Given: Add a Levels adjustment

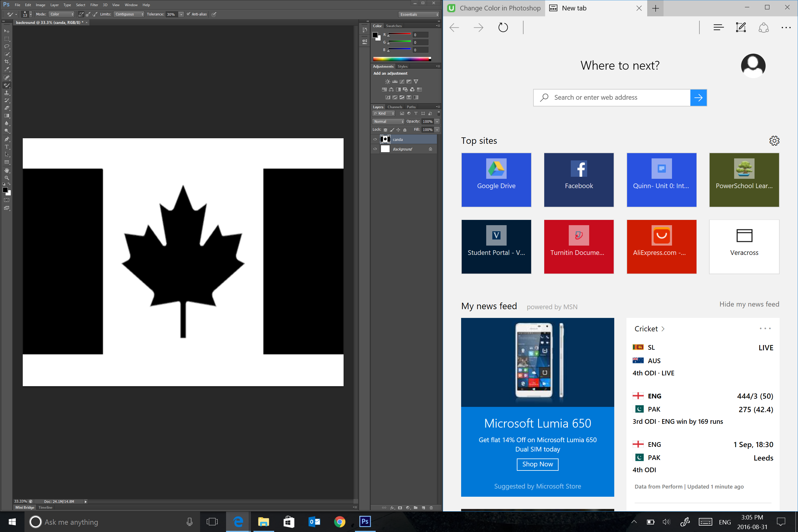Looking at the screenshot, I should click(395, 81).
